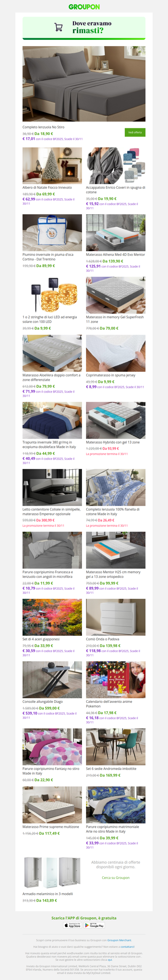
Task: Click the shopping cart icon in banner
Action: [x=59, y=28]
